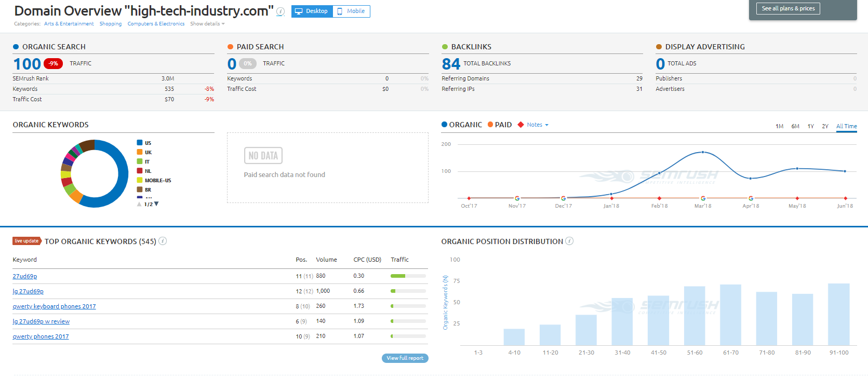Click the MOBILE-US legend color swatch

140,180
